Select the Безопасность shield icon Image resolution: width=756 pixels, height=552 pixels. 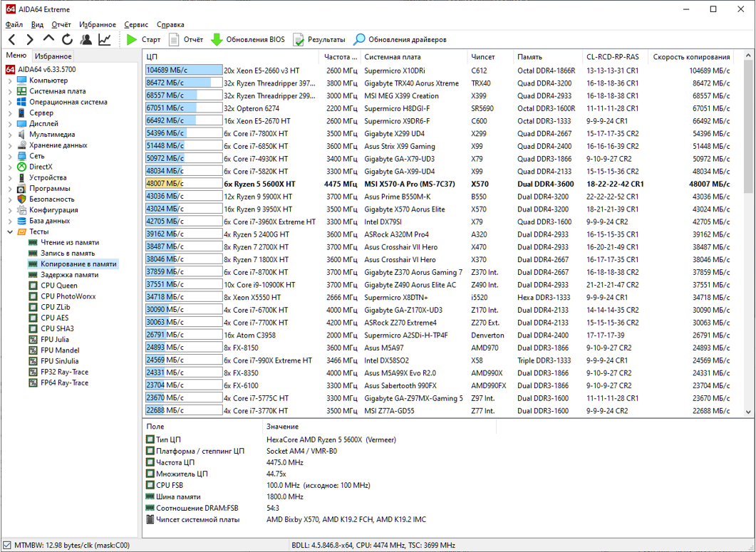pos(21,199)
